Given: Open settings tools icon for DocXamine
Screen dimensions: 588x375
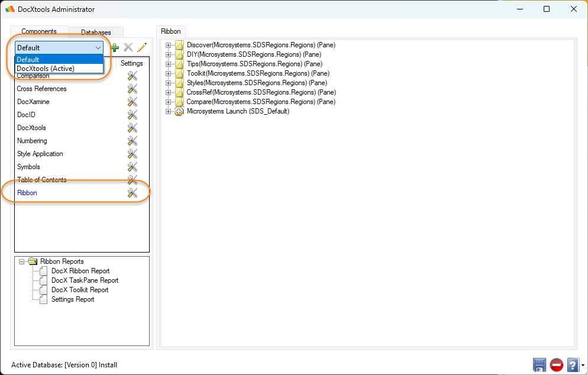Looking at the screenshot, I should (x=133, y=102).
